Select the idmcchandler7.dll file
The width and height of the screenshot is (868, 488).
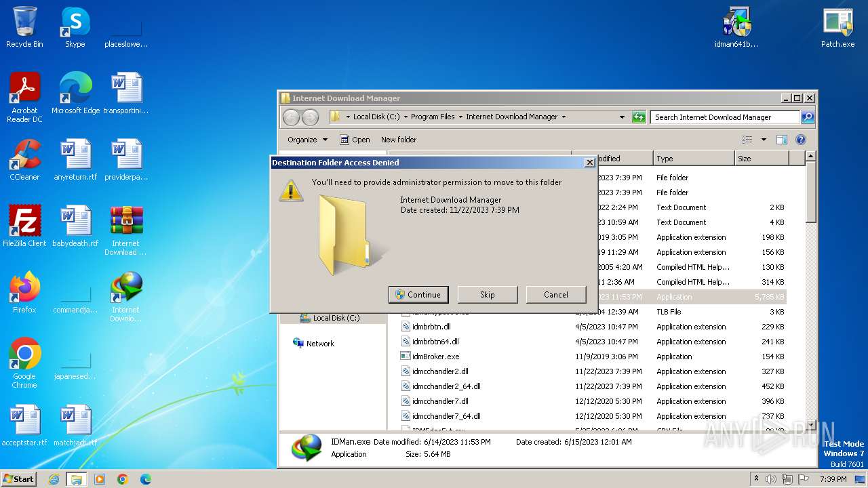click(x=435, y=401)
